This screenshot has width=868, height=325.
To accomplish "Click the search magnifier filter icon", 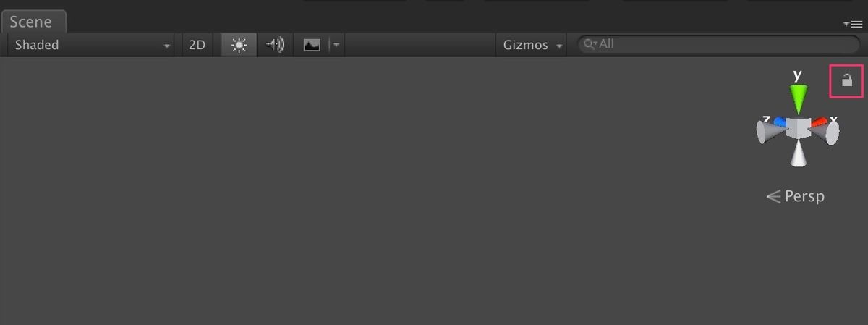I will (x=590, y=45).
